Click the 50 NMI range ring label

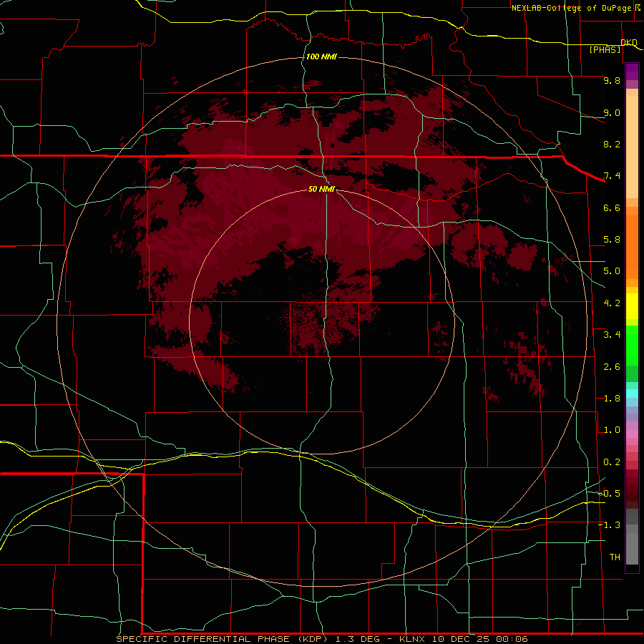(321, 189)
